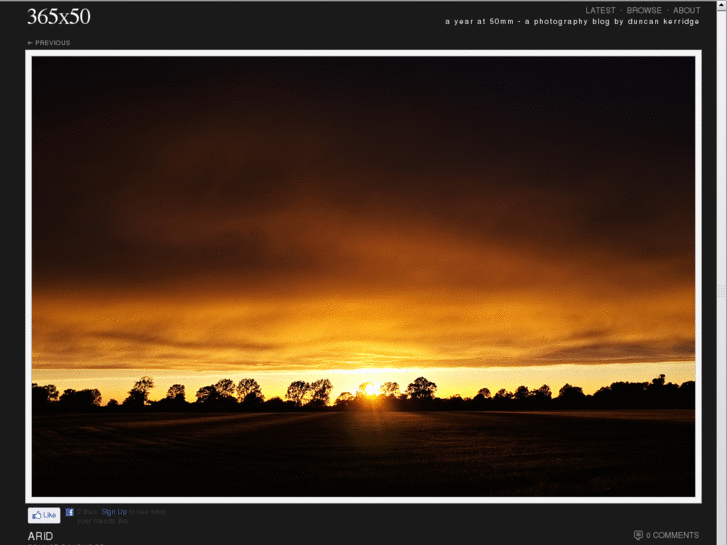This screenshot has height=545, width=727.
Task: Open the 365x50 blog home title
Action: coord(58,17)
